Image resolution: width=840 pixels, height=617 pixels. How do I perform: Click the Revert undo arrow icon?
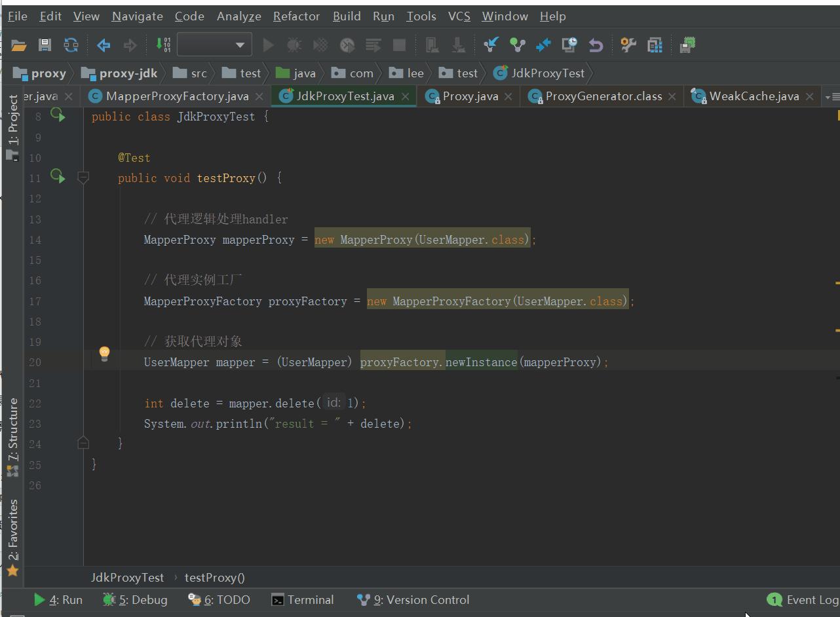pyautogui.click(x=596, y=45)
